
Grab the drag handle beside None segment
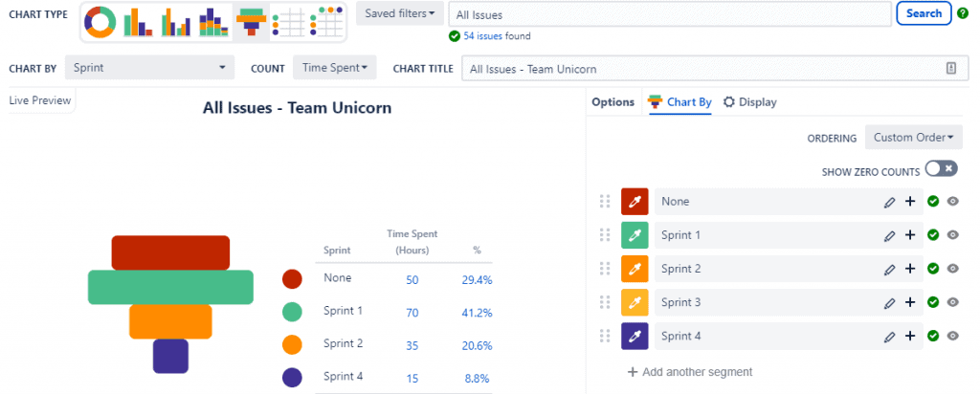pyautogui.click(x=604, y=202)
